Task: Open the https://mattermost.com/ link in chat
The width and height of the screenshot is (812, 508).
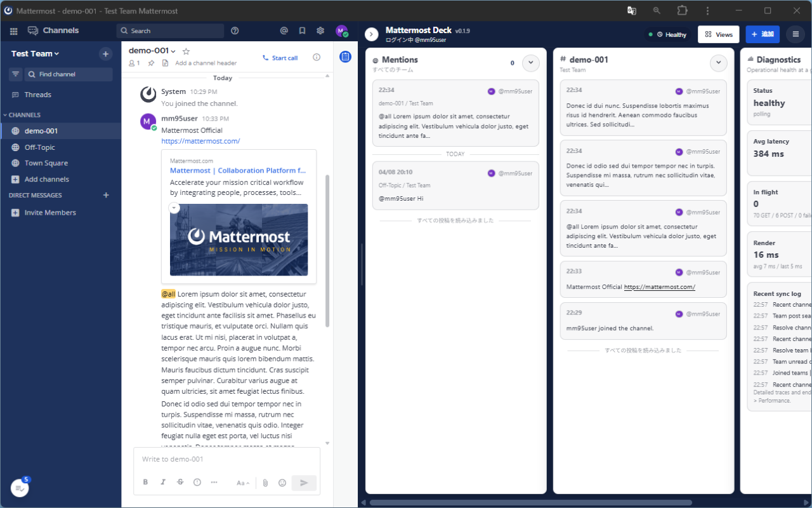Action: 200,141
